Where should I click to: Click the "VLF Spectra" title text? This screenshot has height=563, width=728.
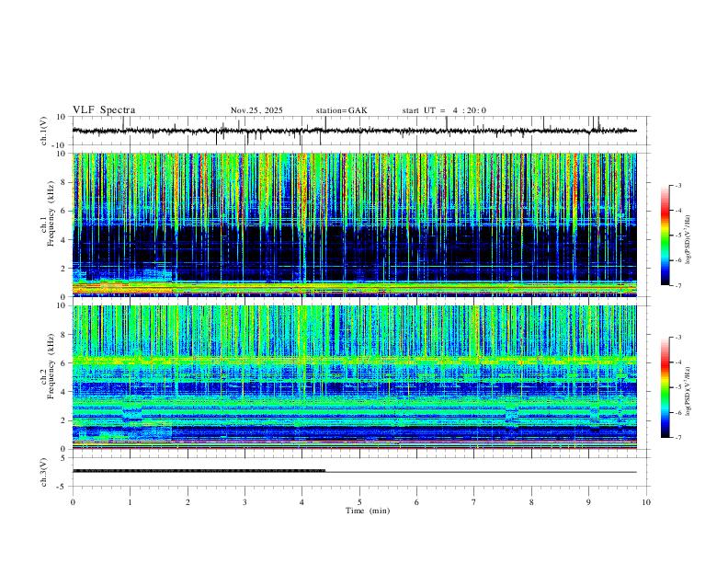click(x=104, y=110)
